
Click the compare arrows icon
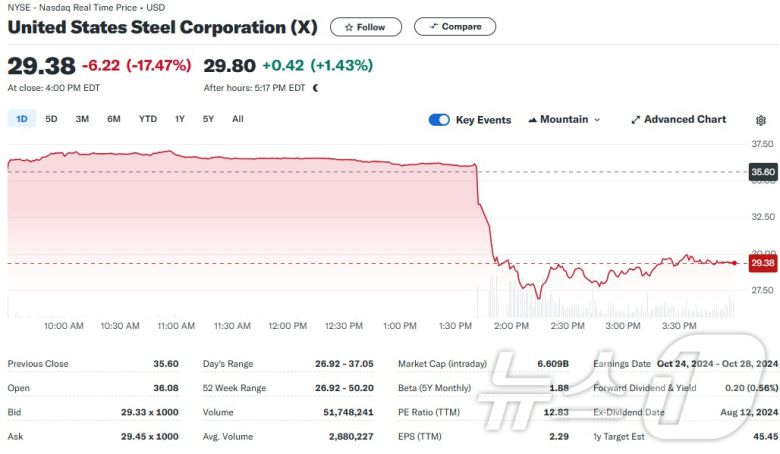[x=433, y=27]
